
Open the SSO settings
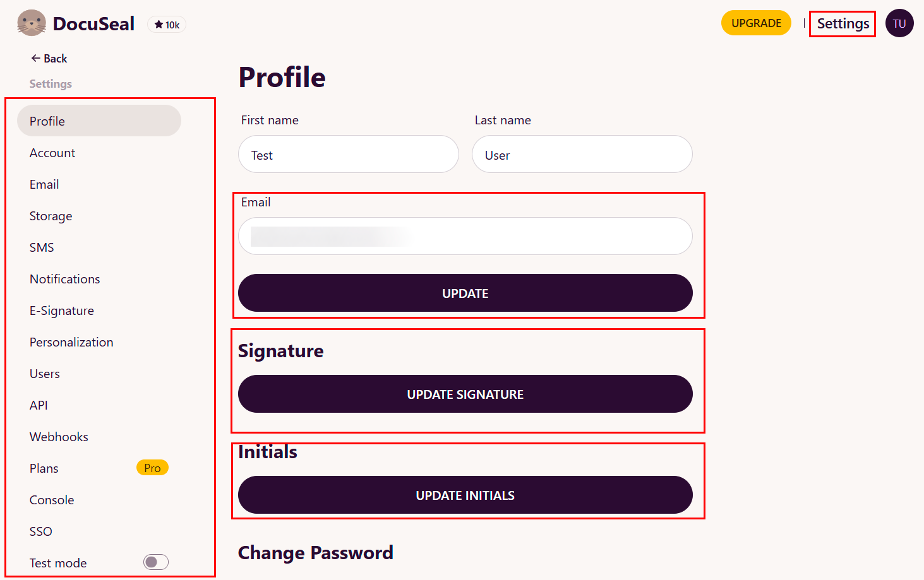[x=40, y=531]
